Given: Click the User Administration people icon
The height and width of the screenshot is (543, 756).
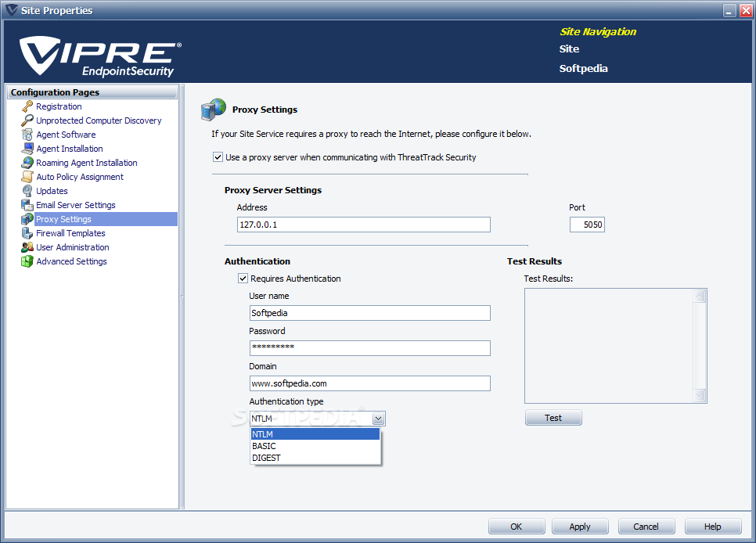Looking at the screenshot, I should click(27, 247).
